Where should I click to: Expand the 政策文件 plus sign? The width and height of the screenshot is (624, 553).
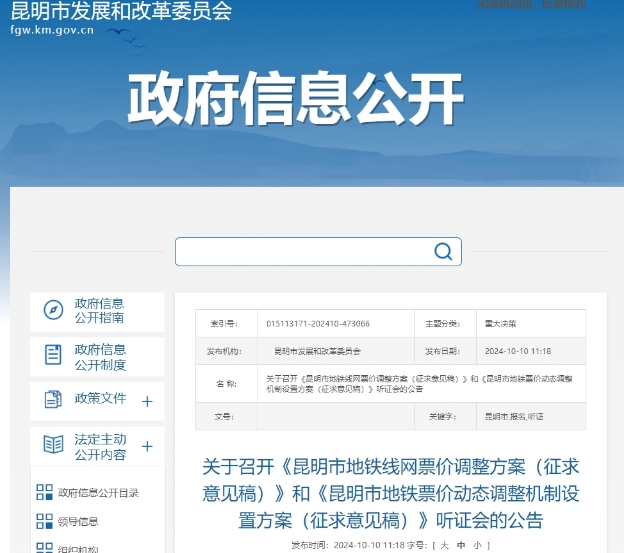[147, 401]
